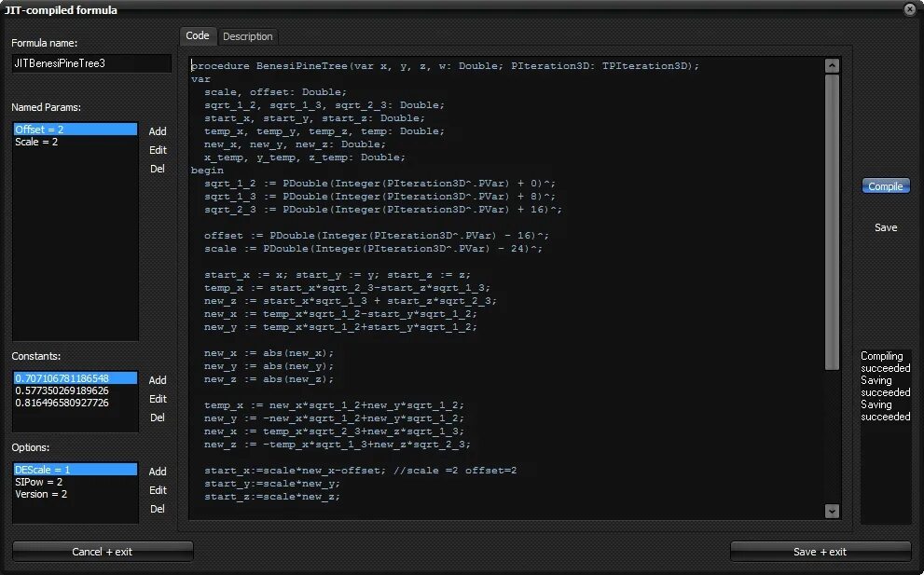This screenshot has width=924, height=575.
Task: Click the code editor vertical scrollbar thumb
Action: tap(832, 222)
